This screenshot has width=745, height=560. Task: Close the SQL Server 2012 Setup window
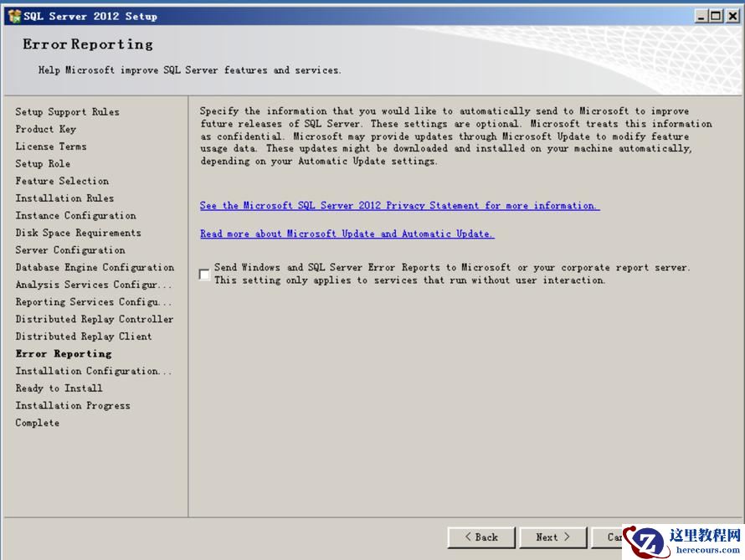coord(732,16)
